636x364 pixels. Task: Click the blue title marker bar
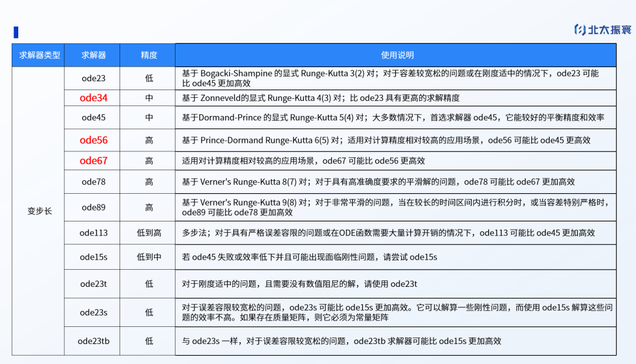pos(16,32)
